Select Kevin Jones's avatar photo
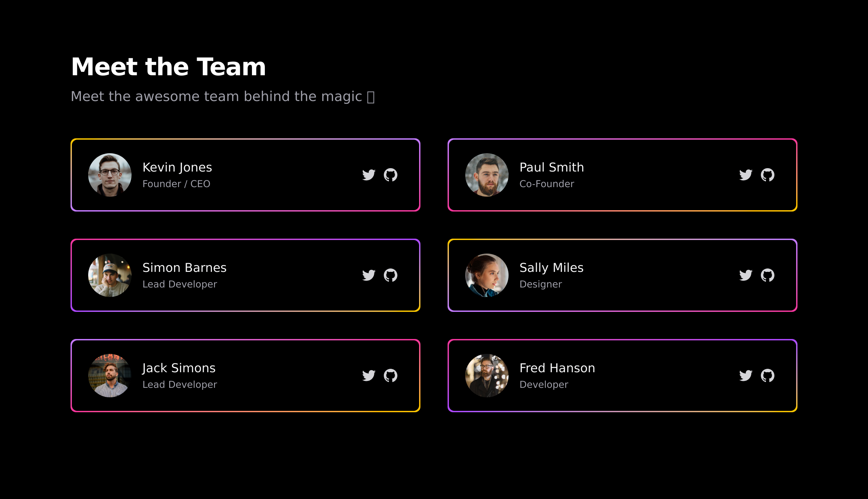This screenshot has width=868, height=499. point(110,175)
